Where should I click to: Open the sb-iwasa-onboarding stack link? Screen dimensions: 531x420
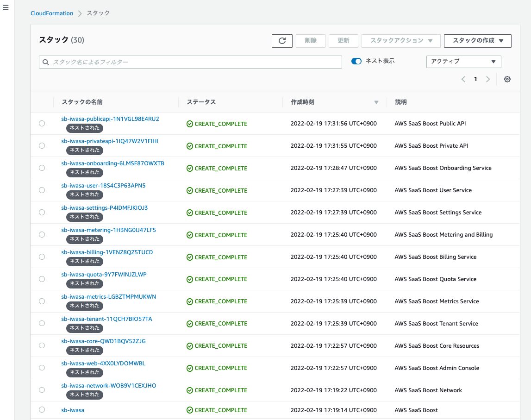tap(112, 163)
